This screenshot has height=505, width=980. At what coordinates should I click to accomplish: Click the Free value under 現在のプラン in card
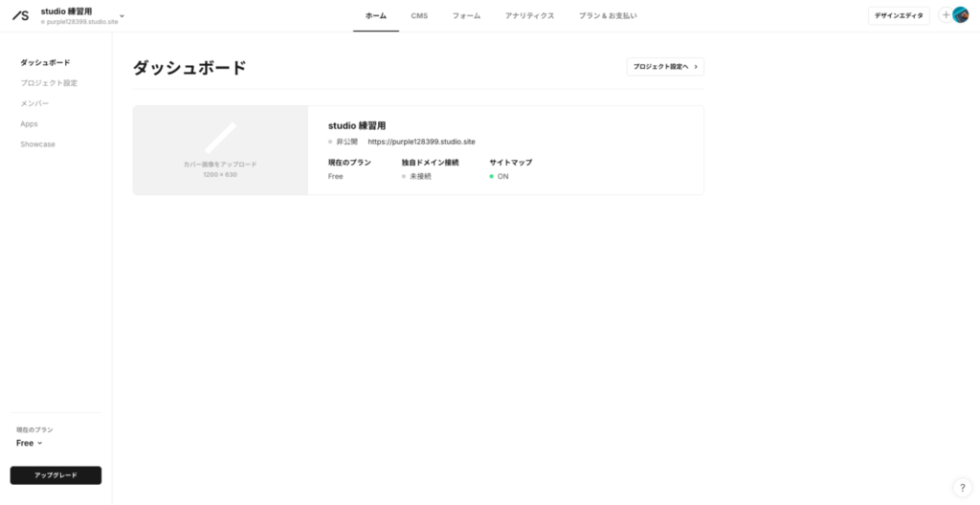(x=336, y=176)
